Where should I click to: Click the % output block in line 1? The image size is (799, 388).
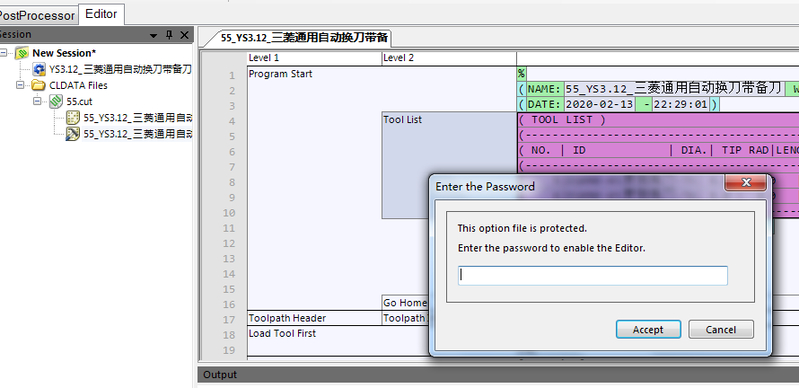tap(521, 74)
